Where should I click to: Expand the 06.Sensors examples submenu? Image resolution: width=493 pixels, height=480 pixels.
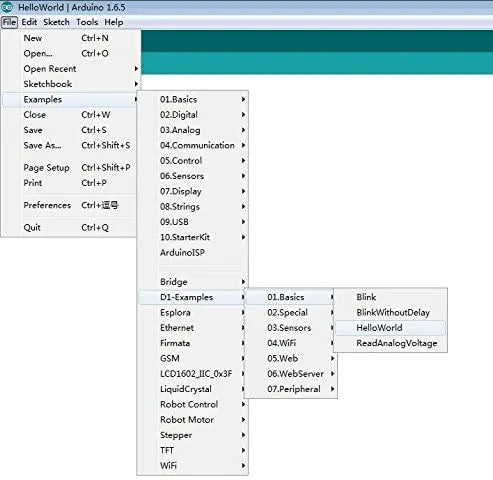pyautogui.click(x=193, y=176)
